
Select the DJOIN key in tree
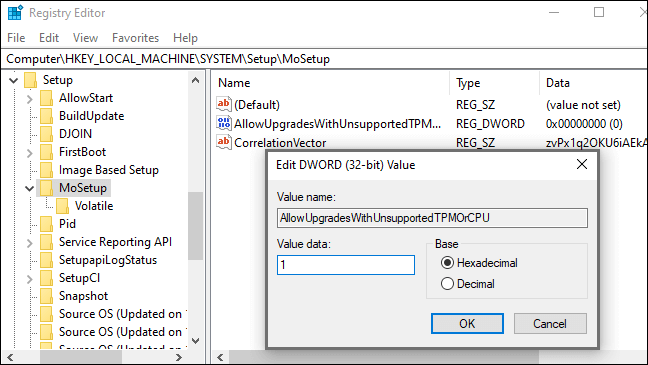pos(75,134)
